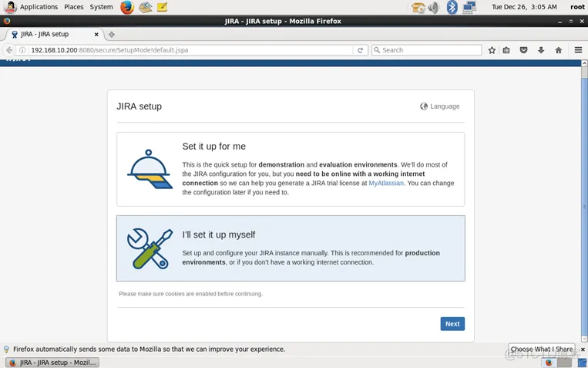Screen dimensions: 588x368
Task: Click the JIRA setup heading
Action: tap(139, 106)
